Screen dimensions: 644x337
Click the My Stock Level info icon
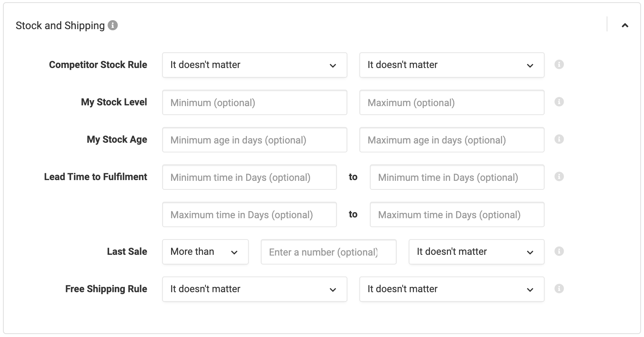(559, 102)
